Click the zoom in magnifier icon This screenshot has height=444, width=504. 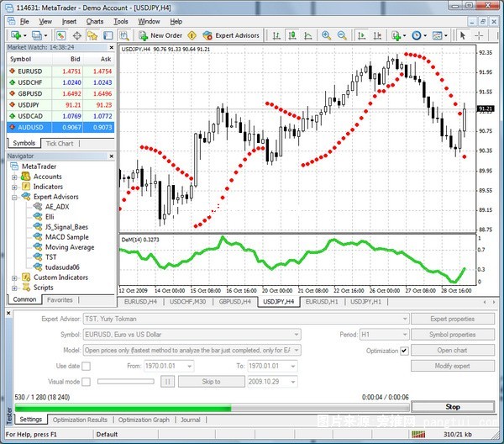click(326, 35)
